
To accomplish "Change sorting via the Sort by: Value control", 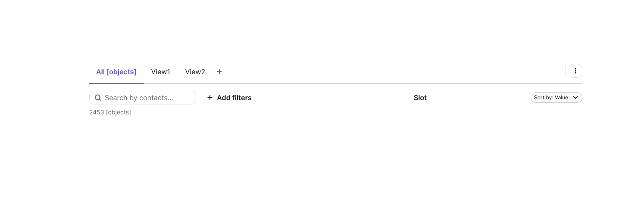I will tap(556, 98).
